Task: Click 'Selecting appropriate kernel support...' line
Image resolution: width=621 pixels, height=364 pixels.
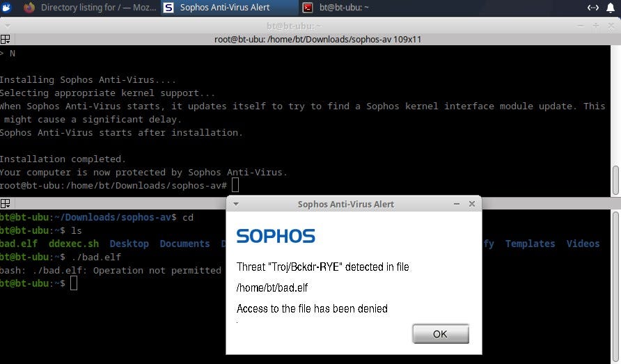Action: [107, 93]
